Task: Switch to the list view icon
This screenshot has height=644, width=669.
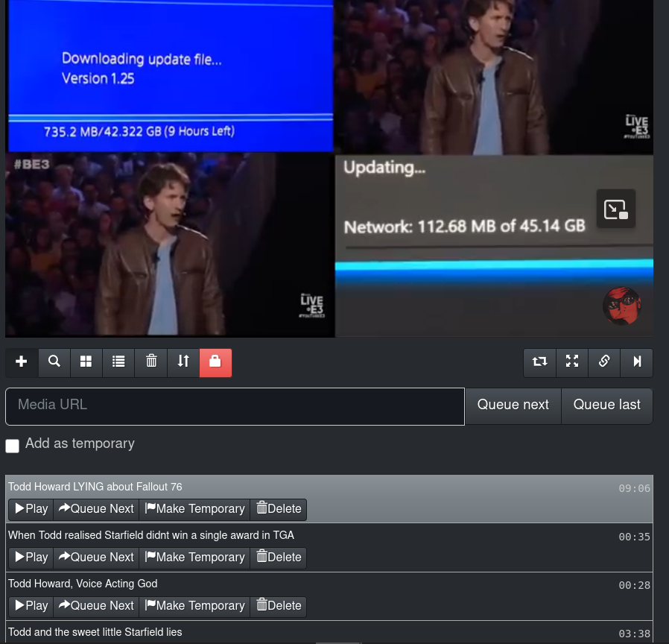Action: [118, 362]
